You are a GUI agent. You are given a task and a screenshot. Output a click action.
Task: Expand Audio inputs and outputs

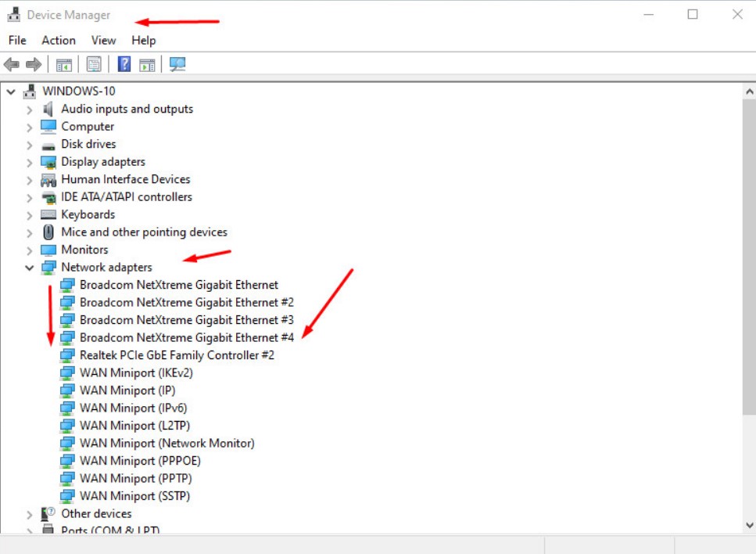click(30, 110)
